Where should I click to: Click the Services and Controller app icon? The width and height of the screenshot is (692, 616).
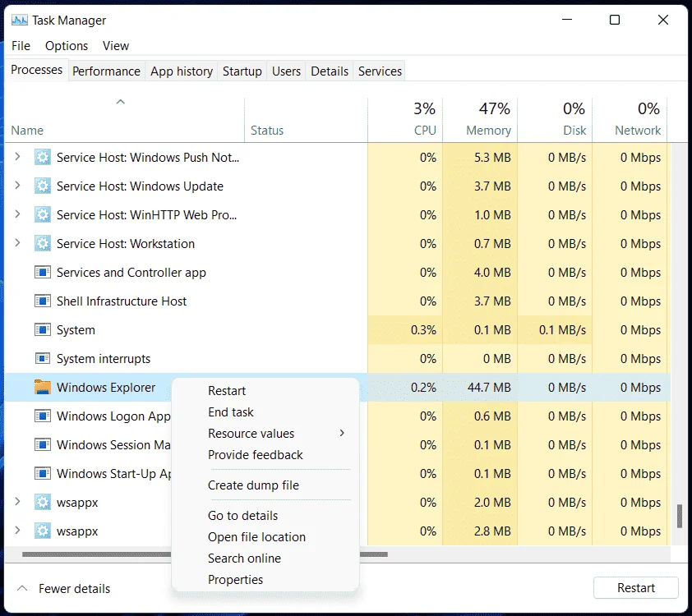point(43,272)
